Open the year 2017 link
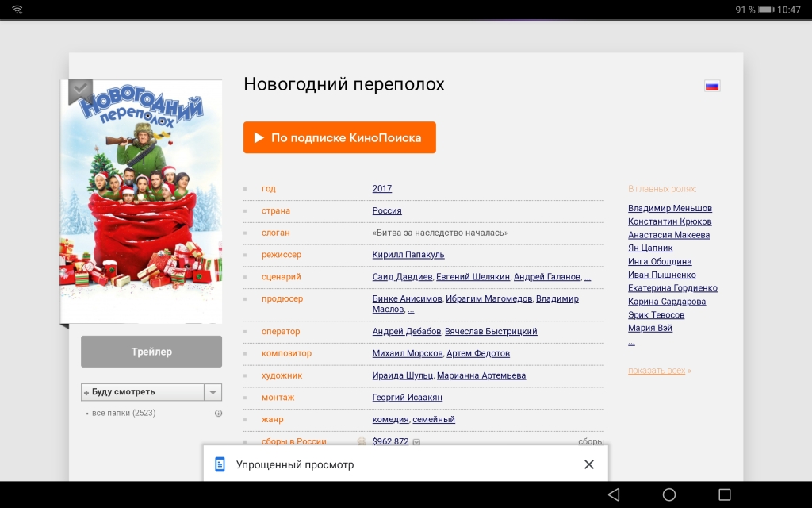Image resolution: width=812 pixels, height=508 pixels. [382, 188]
